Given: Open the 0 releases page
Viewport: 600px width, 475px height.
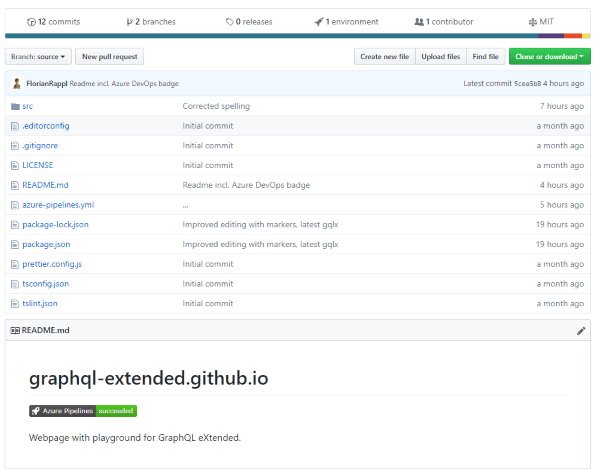Looking at the screenshot, I should [249, 22].
